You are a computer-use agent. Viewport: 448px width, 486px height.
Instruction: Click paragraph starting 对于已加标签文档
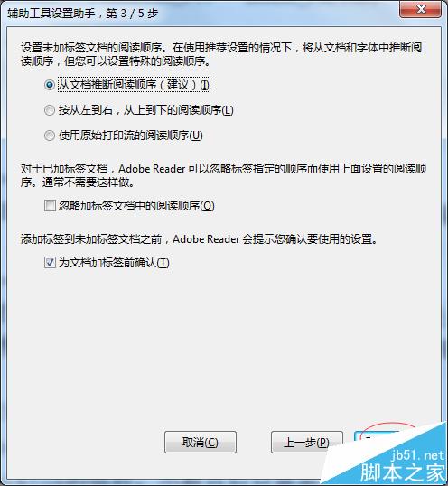pyautogui.click(x=223, y=175)
